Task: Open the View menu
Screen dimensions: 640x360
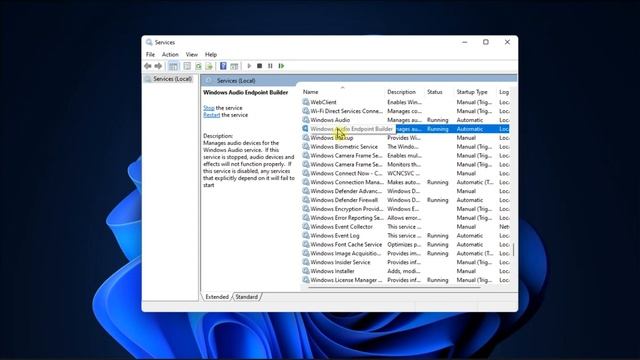Action: (x=191, y=54)
